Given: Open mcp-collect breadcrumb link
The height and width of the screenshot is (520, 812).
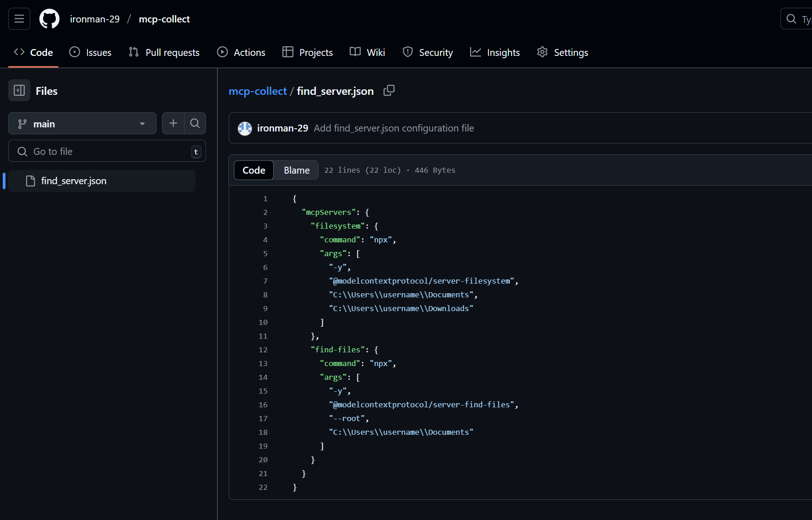Looking at the screenshot, I should 258,91.
